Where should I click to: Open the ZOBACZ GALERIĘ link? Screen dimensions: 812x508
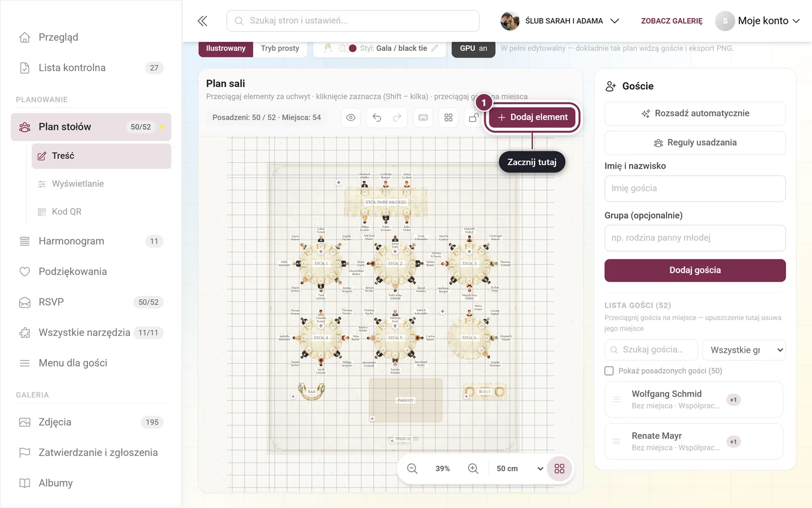click(672, 21)
